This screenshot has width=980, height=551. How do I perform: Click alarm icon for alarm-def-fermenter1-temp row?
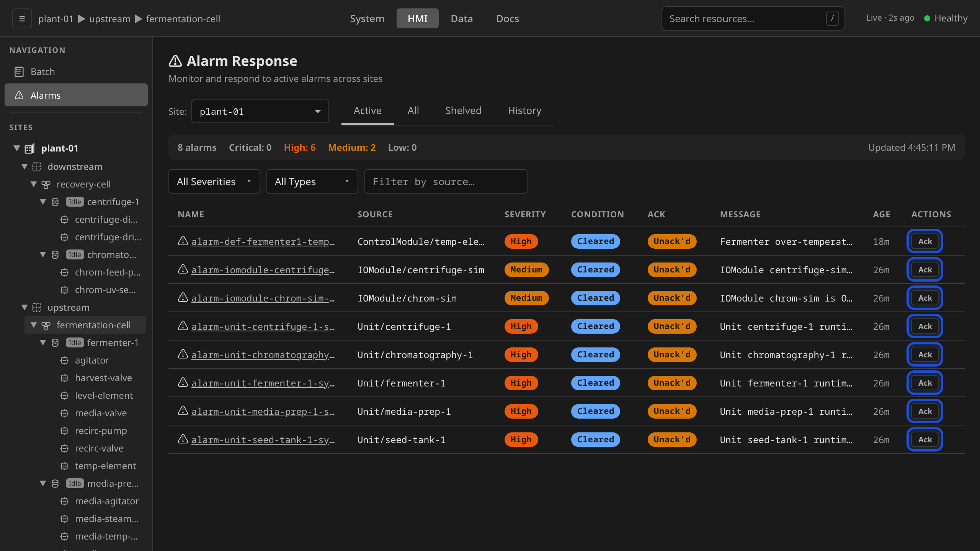click(183, 241)
